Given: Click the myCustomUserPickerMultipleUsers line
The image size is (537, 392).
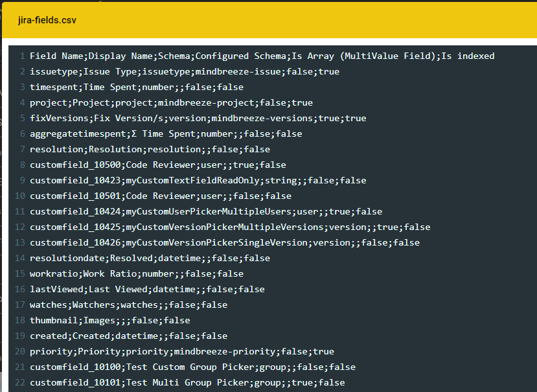Looking at the screenshot, I should pyautogui.click(x=205, y=212).
